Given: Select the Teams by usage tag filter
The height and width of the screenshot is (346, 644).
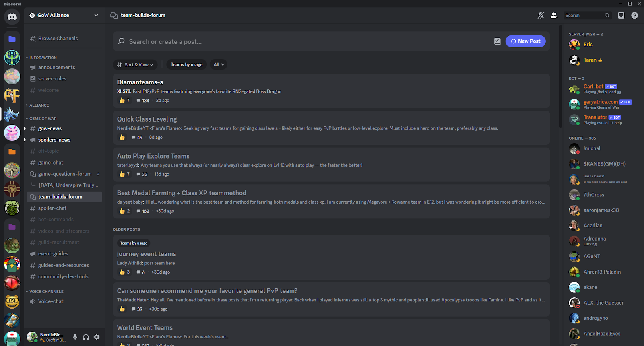Looking at the screenshot, I should (x=186, y=64).
